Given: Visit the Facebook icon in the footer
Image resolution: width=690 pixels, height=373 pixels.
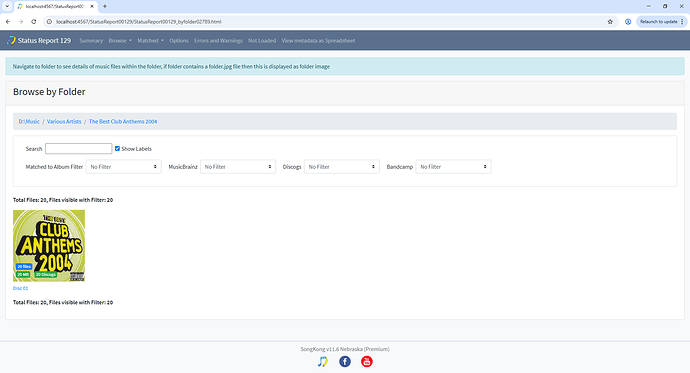Looking at the screenshot, I should point(345,362).
